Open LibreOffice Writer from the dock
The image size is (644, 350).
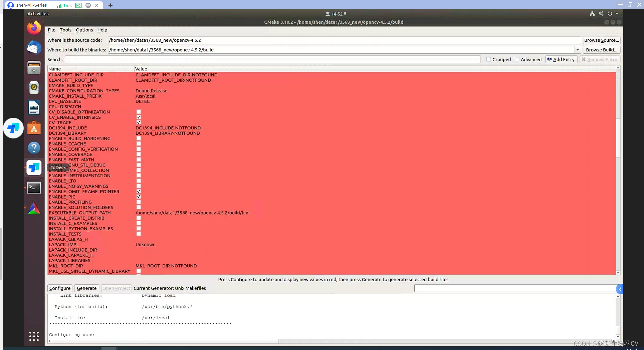pyautogui.click(x=34, y=108)
